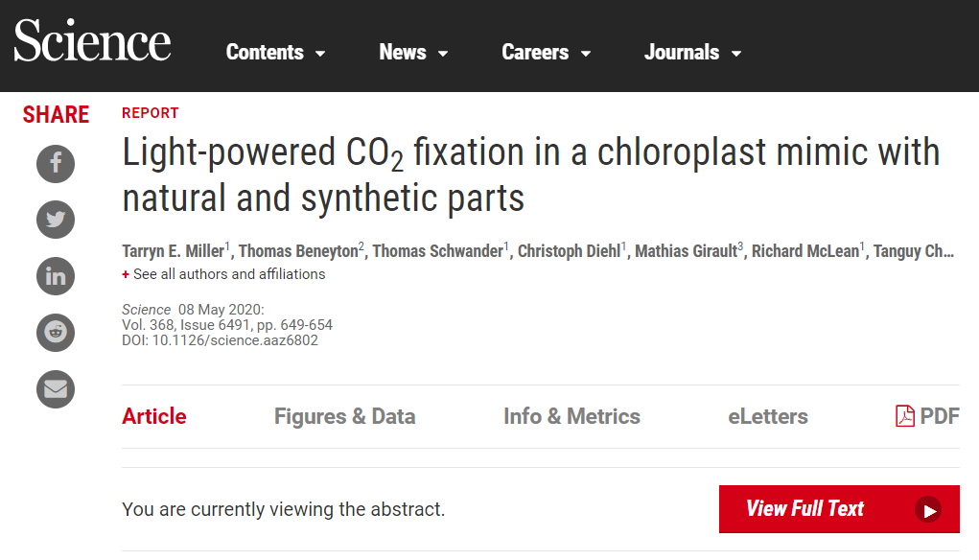Screen dimensions: 979x560
Task: Click the Science logo
Action: point(92,41)
